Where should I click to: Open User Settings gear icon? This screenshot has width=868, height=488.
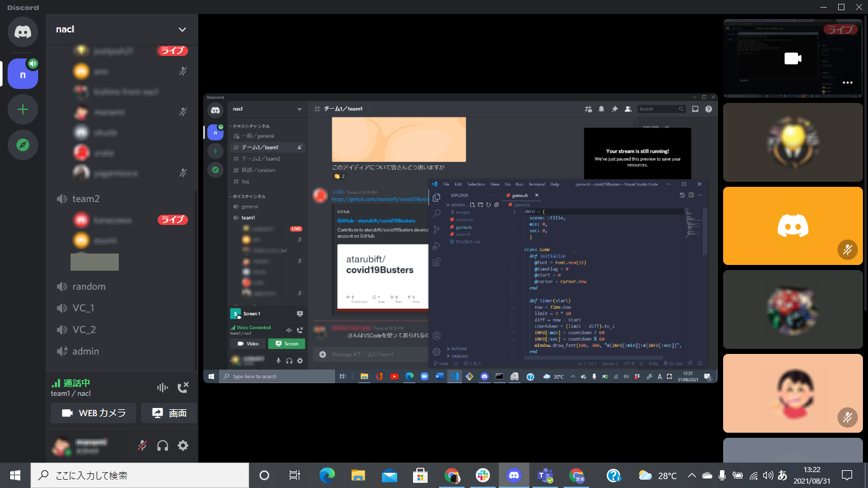pyautogui.click(x=183, y=445)
